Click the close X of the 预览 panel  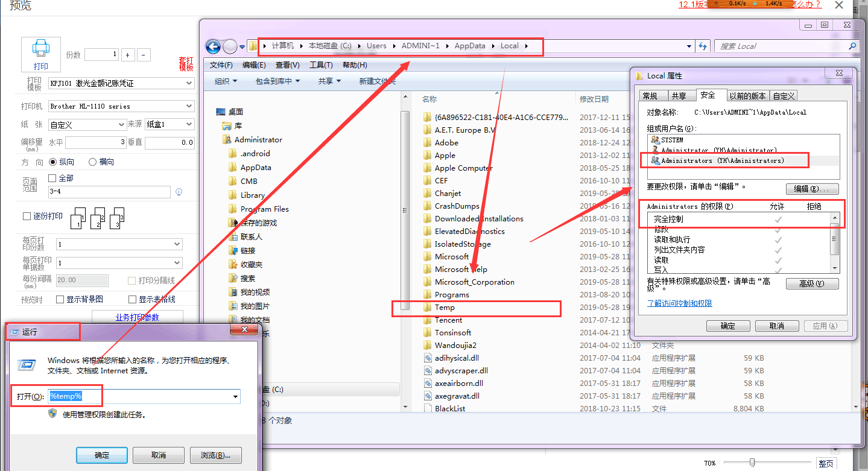(839, 5)
